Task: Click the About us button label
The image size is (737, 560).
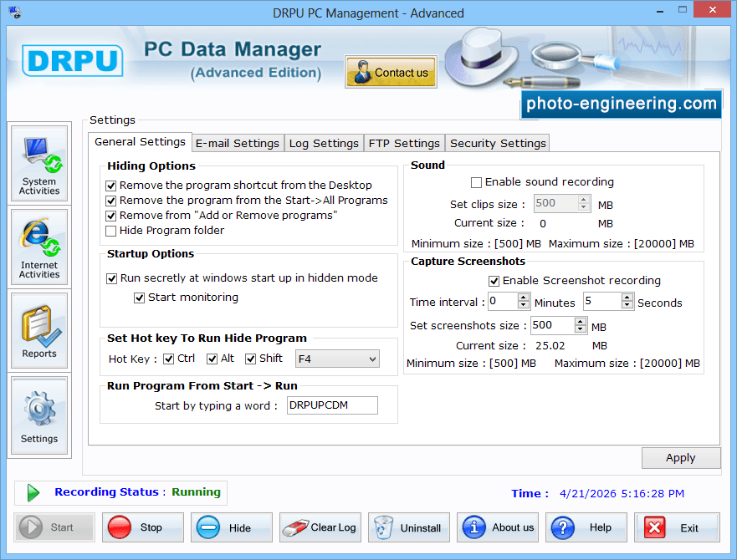Action: click(513, 527)
